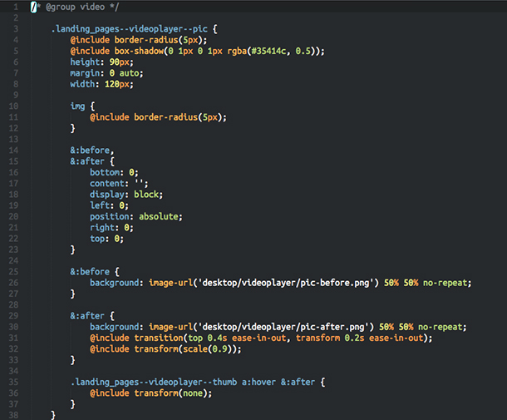The width and height of the screenshot is (507, 420).
Task: Click line number 38 in gutter
Action: [13, 415]
